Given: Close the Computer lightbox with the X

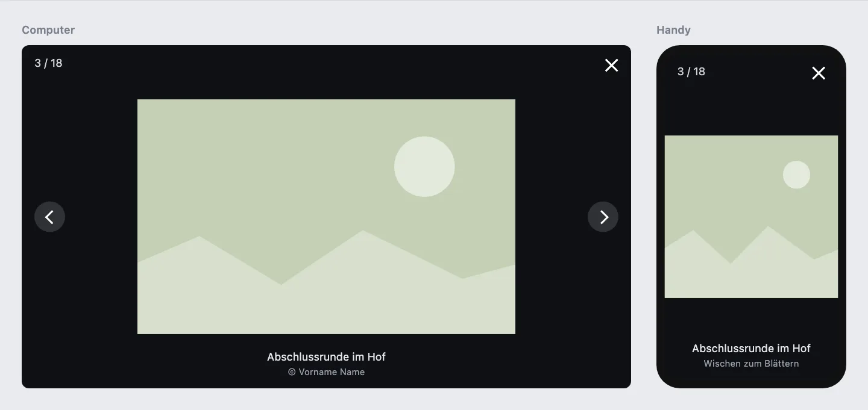Looking at the screenshot, I should (612, 66).
